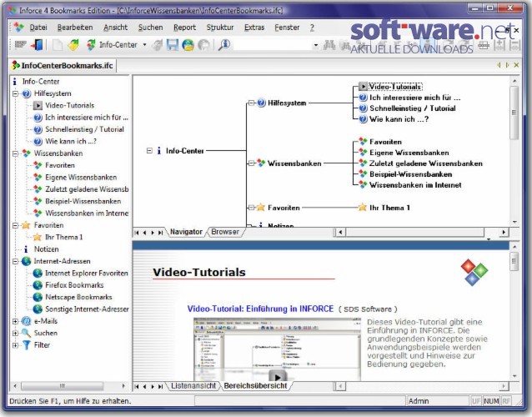Click the Video-Tutorials play icon in Navigator
The height and width of the screenshot is (417, 532).
[x=363, y=87]
